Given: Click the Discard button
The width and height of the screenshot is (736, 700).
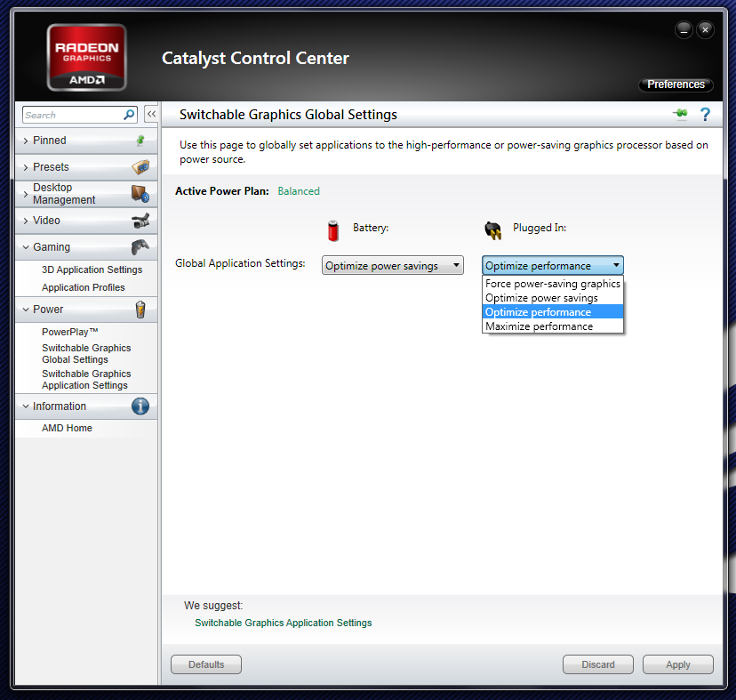Looking at the screenshot, I should point(598,664).
